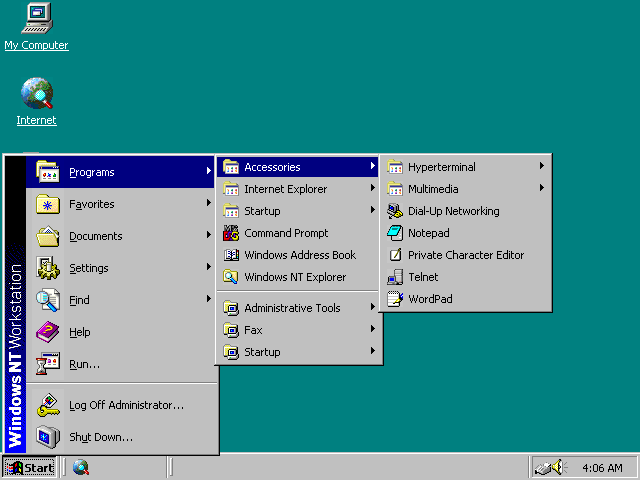Click the Favorites folder icon
Viewport: 640px width, 480px height.
click(48, 204)
